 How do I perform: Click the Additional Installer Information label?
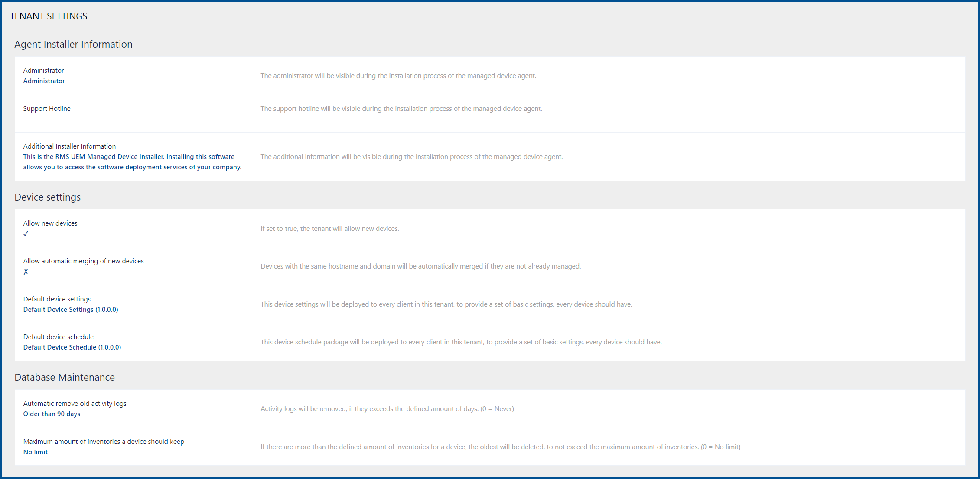(69, 146)
